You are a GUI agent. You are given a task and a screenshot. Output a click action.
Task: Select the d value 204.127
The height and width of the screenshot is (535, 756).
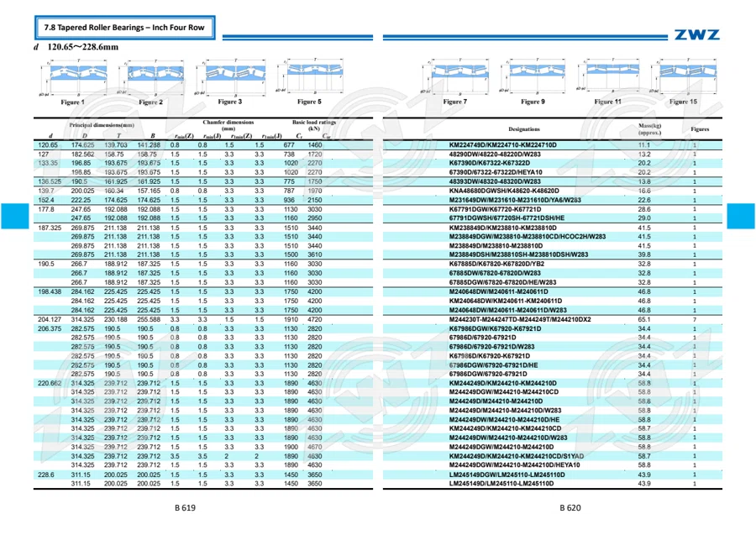(50, 319)
